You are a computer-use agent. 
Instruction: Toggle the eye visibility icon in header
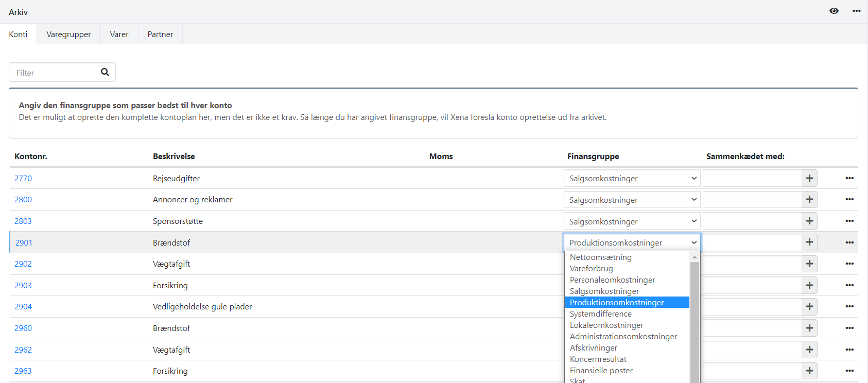(834, 11)
